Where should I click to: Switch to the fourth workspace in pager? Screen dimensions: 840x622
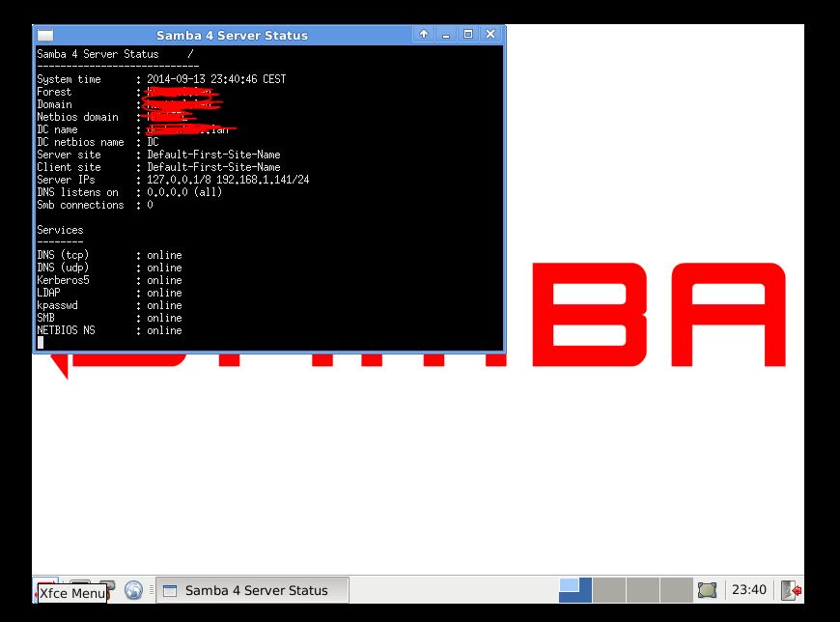tap(677, 590)
